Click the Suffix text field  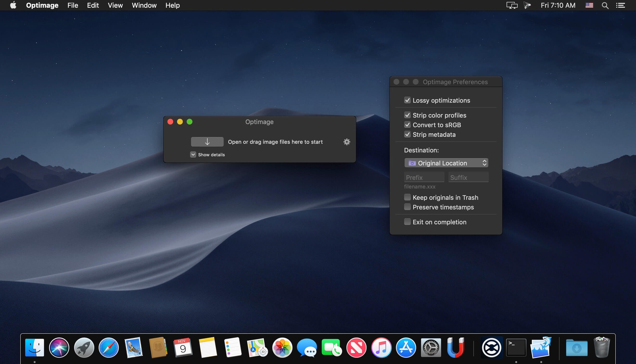click(x=468, y=177)
